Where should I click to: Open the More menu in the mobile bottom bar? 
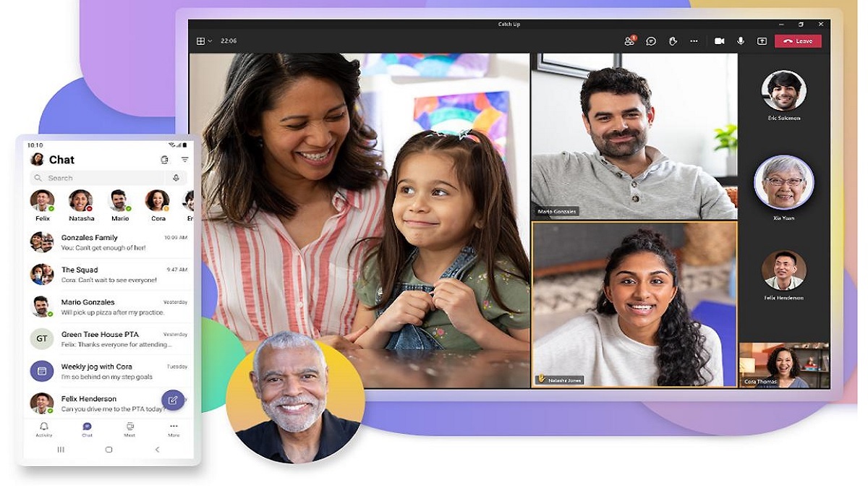(173, 429)
